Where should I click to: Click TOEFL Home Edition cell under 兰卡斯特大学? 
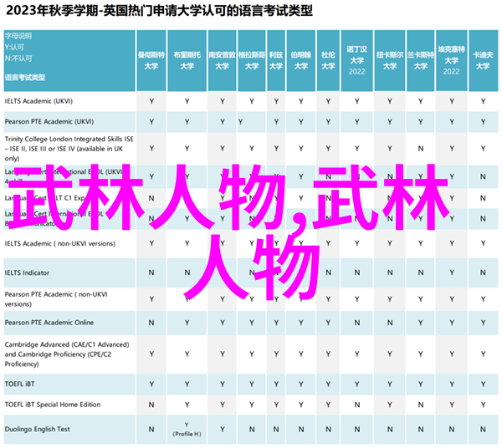420,405
